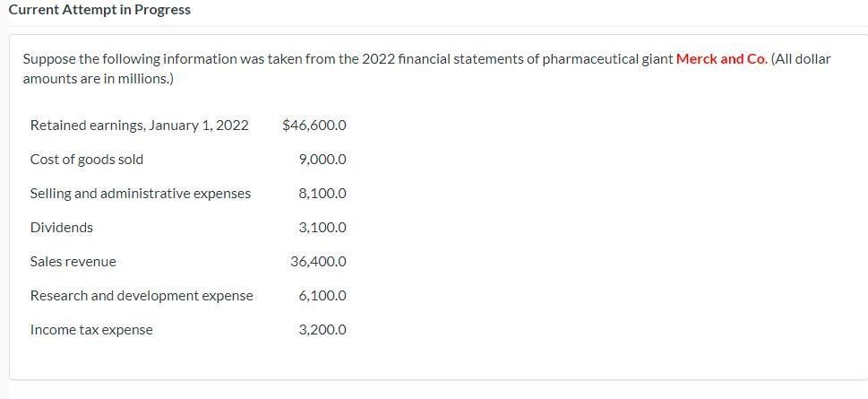The image size is (868, 399).
Task: Click the Current Attempt in Progress heading
Action: click(99, 10)
